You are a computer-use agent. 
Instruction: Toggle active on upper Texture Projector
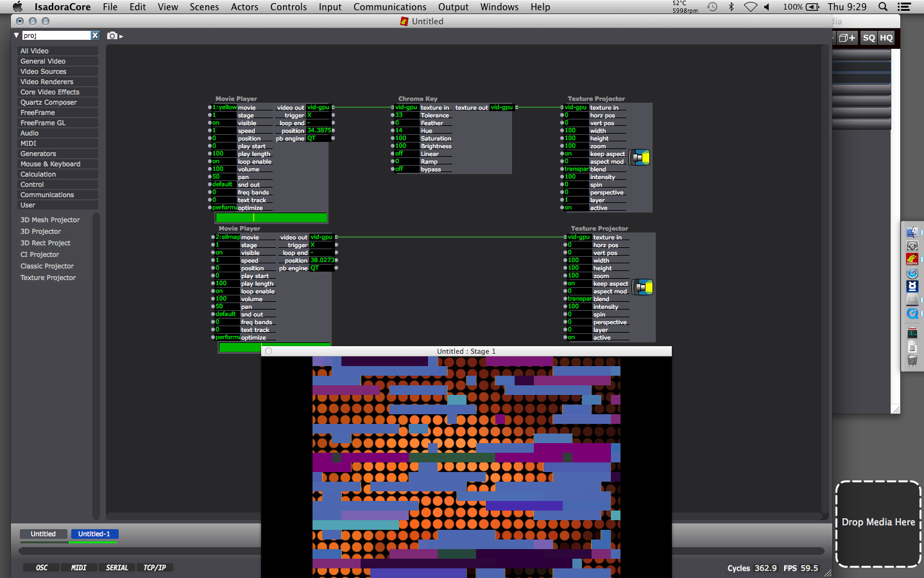tap(576, 208)
